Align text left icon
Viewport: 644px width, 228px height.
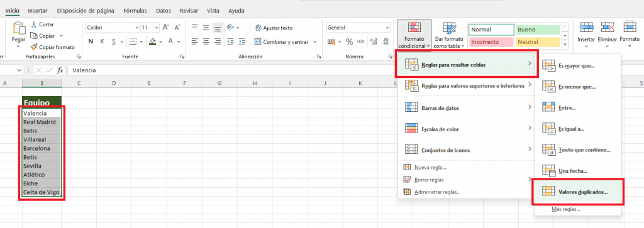pyautogui.click(x=195, y=41)
